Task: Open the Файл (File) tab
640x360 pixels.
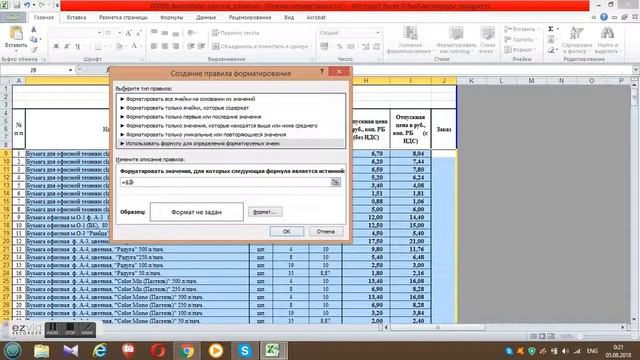Action: [13, 18]
